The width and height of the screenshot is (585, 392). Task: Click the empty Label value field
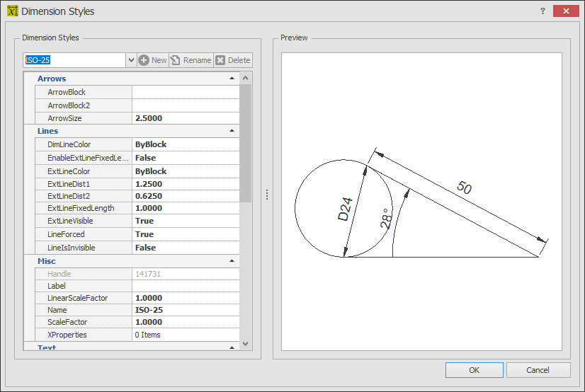186,286
